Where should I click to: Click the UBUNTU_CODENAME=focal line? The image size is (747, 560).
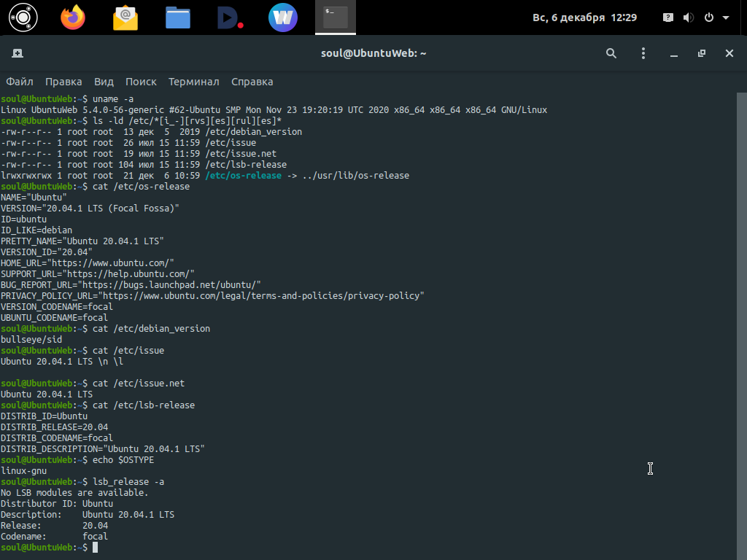54,318
